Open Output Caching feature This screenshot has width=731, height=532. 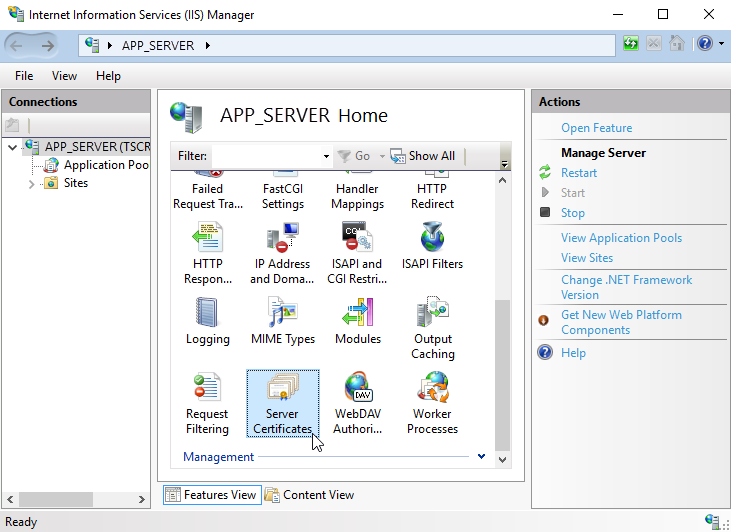pyautogui.click(x=433, y=328)
